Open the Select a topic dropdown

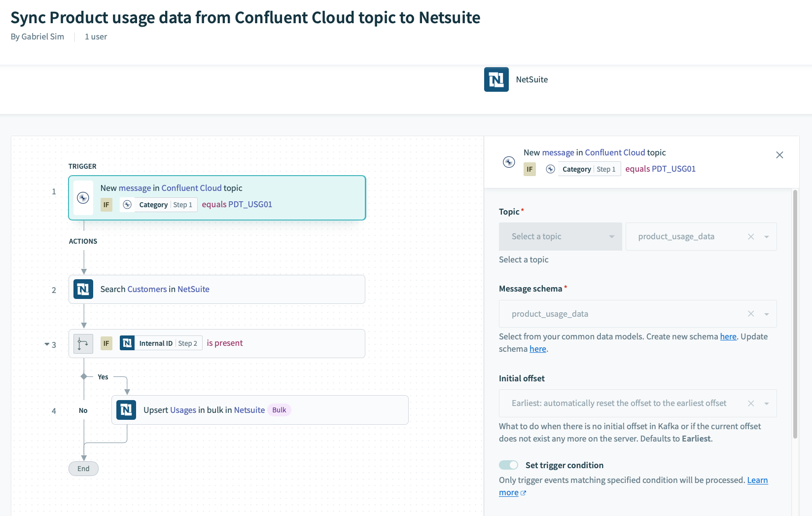(561, 237)
